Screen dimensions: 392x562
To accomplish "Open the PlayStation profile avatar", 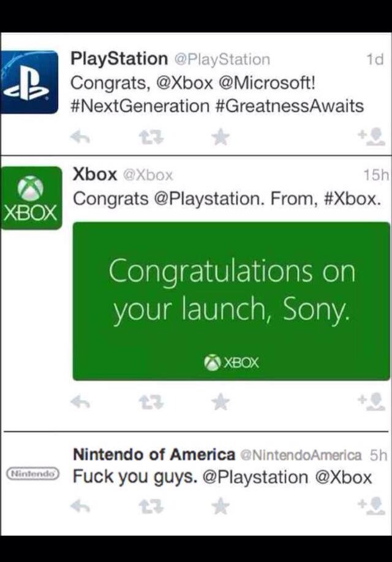I will (29, 82).
